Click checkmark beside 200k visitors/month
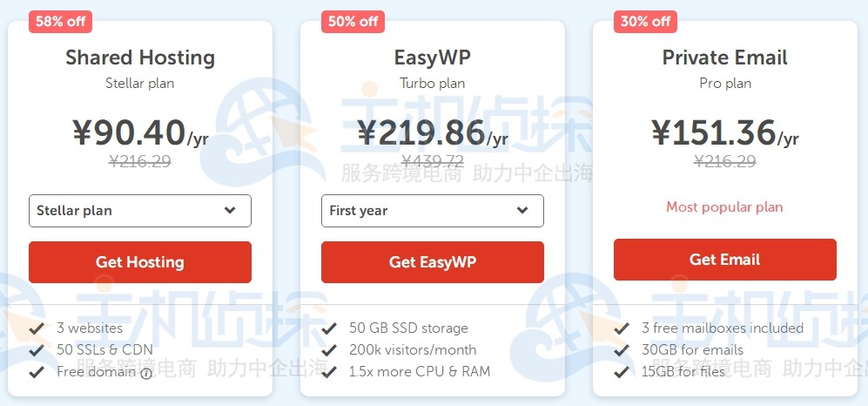 [x=329, y=350]
